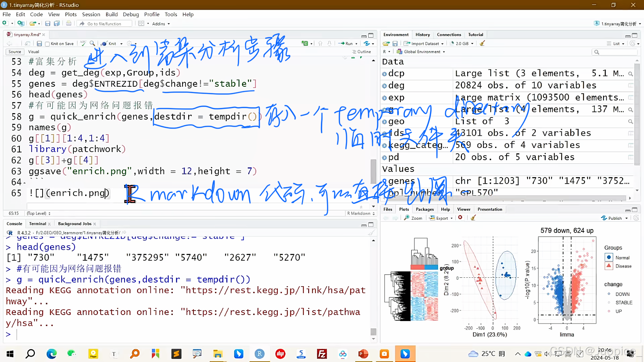644x362 pixels.
Task: Load workspace in Environment pane
Action: click(386, 43)
